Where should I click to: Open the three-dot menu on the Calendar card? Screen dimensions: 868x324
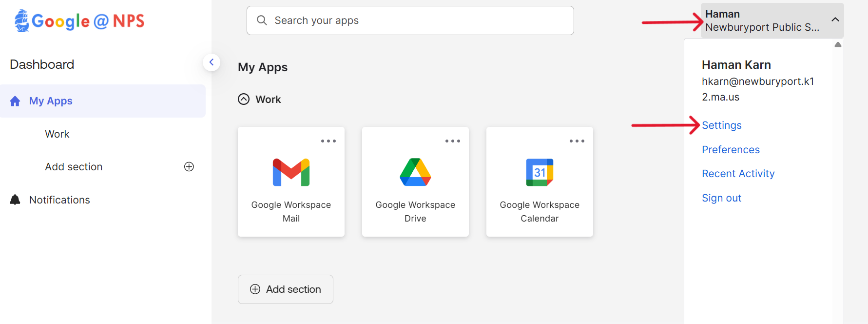point(577,141)
